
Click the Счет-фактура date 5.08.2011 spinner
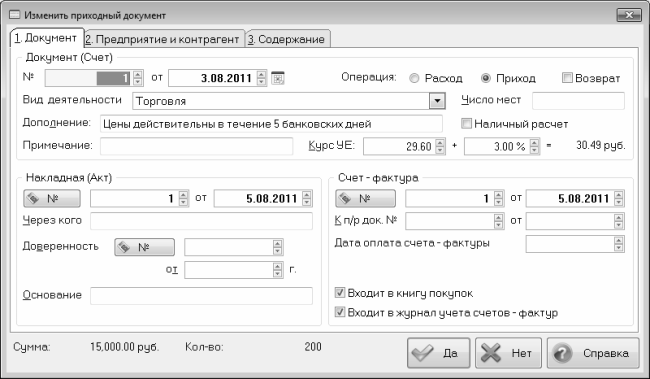point(619,199)
